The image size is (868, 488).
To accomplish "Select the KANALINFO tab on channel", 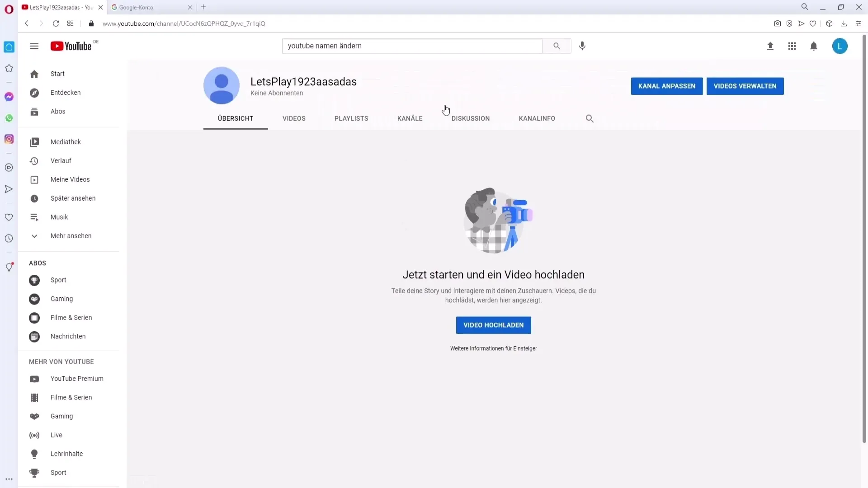I will [537, 118].
